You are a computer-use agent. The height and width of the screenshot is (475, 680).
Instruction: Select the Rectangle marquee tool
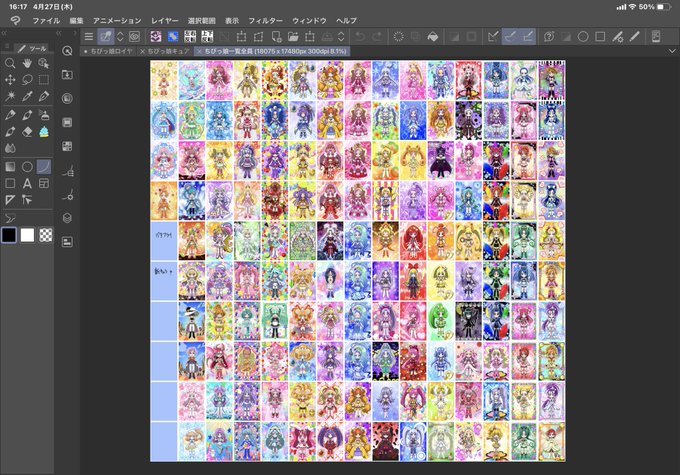43,80
